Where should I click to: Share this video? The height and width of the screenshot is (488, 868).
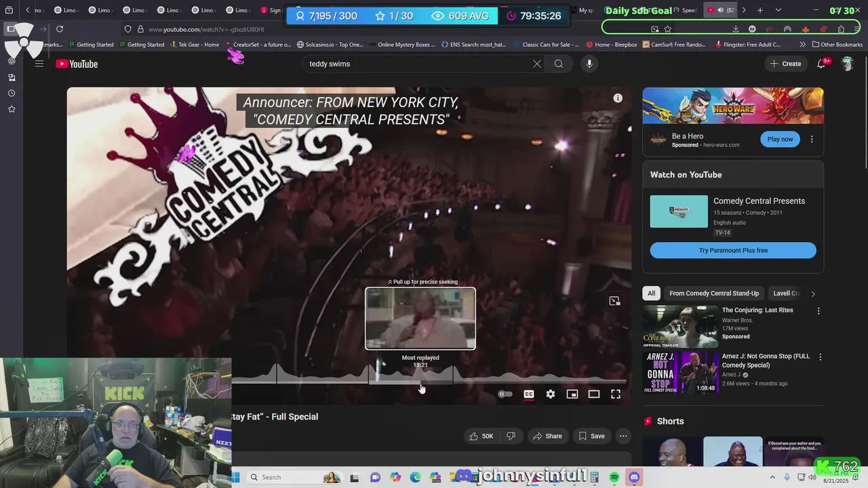(x=547, y=436)
